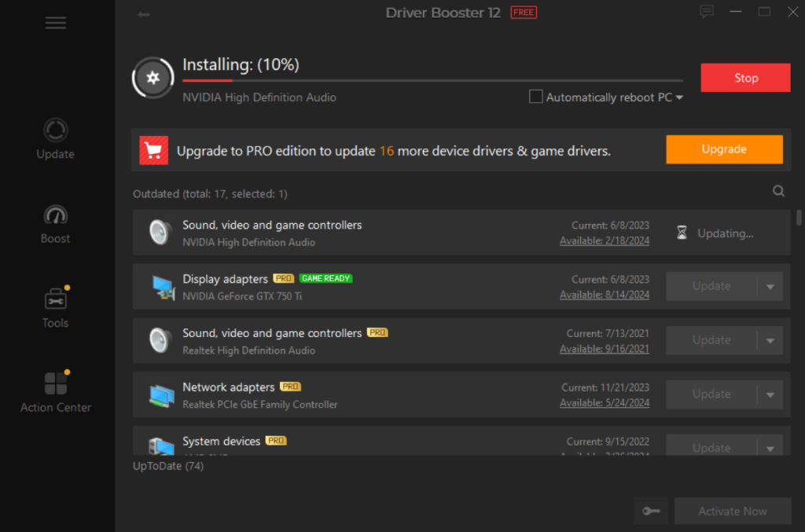Open the hamburger menu
805x532 pixels.
point(55,23)
